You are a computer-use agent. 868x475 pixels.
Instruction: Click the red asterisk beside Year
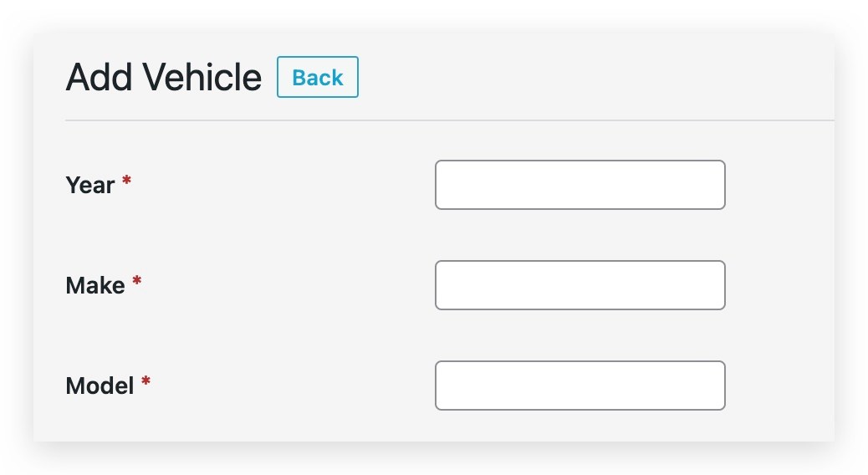[x=127, y=181]
